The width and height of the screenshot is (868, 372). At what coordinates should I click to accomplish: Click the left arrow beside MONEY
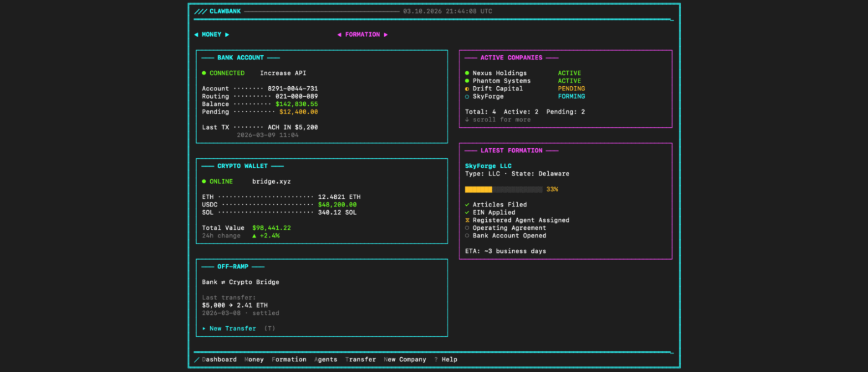pyautogui.click(x=197, y=35)
